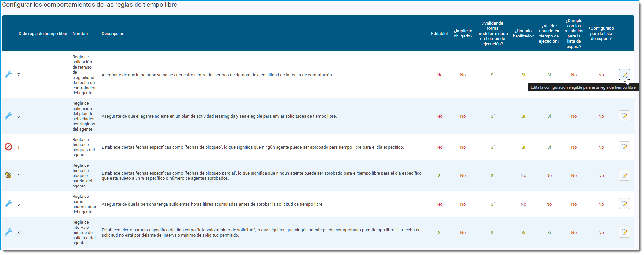
Task: Click the wrench icon beside rule 5
Action: coord(8,204)
